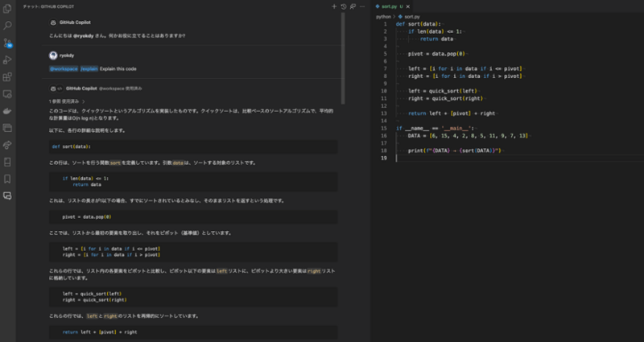This screenshot has width=644, height=342.
Task: Click sort.py in the breadcrumb path
Action: [411, 16]
